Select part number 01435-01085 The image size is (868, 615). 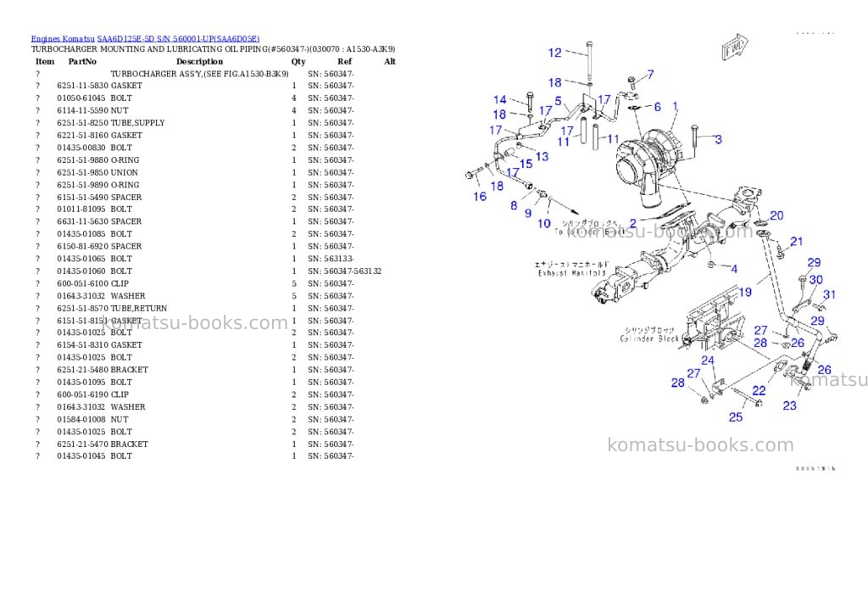[x=81, y=234]
